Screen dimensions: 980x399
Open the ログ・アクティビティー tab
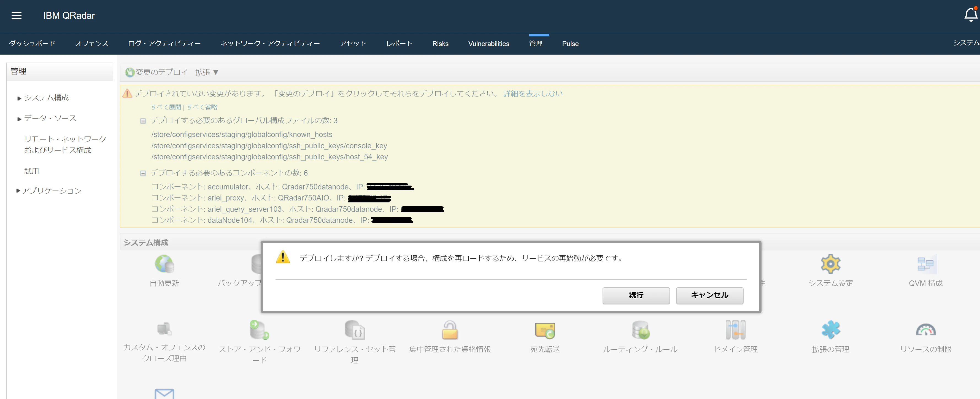[x=164, y=43]
